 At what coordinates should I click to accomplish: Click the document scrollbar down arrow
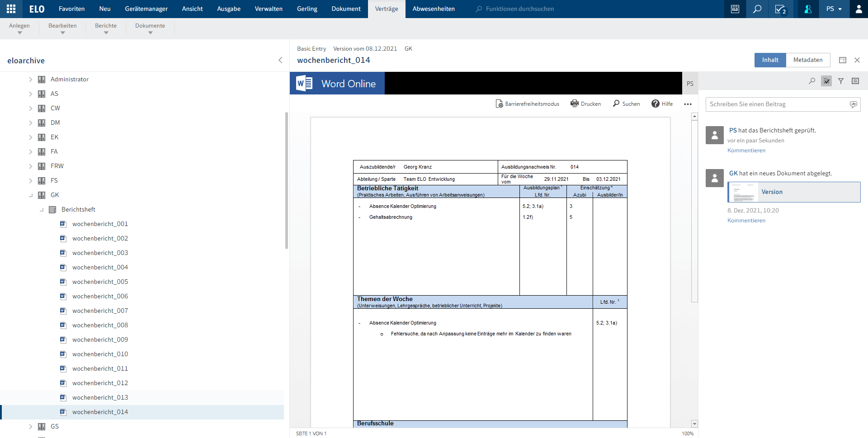pos(695,424)
